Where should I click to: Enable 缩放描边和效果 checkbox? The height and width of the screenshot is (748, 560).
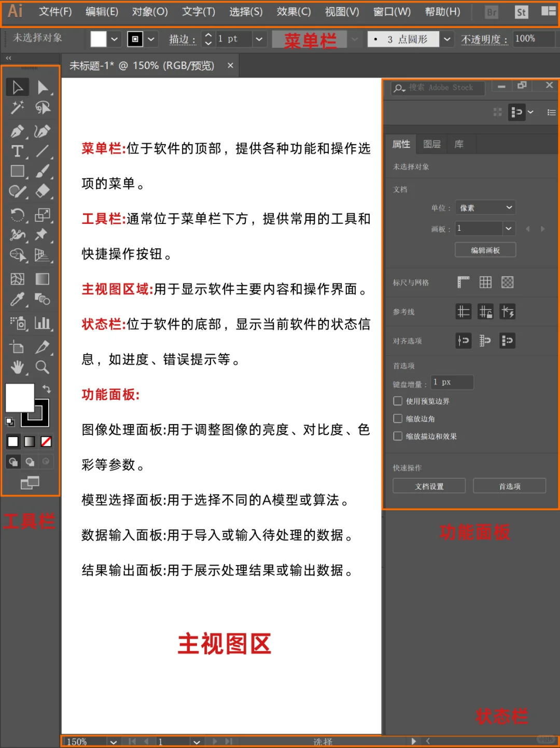coord(398,436)
